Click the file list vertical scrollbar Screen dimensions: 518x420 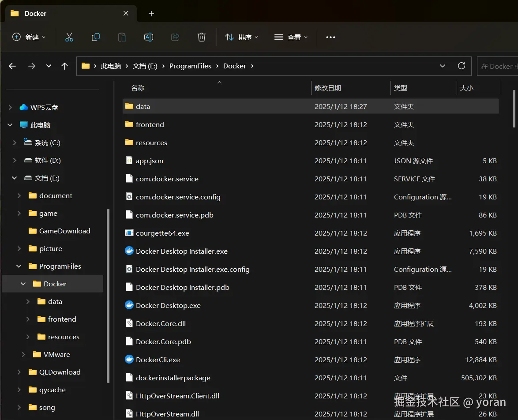coord(514,109)
